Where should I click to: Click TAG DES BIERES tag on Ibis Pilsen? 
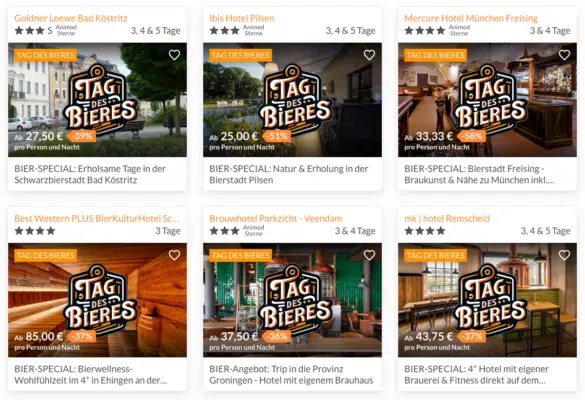241,55
